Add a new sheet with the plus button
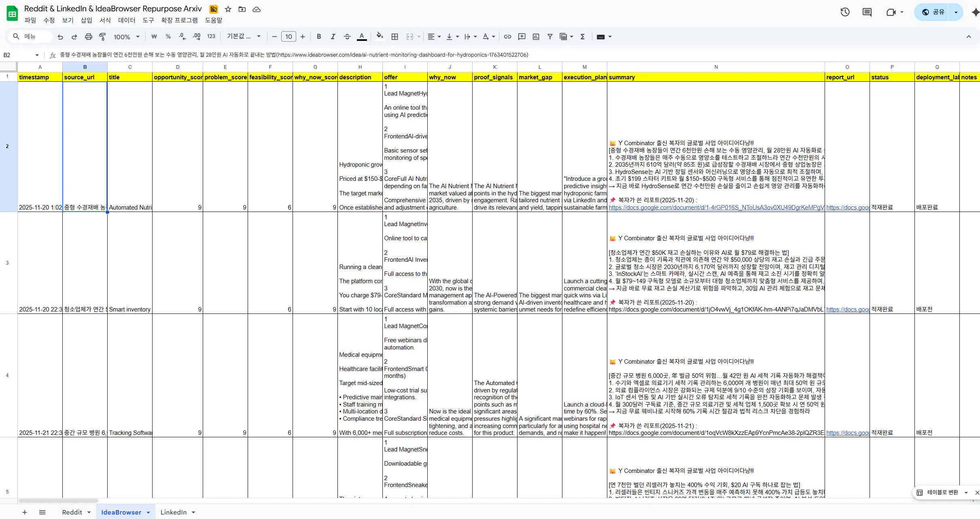This screenshot has height=519, width=980. coord(25,512)
